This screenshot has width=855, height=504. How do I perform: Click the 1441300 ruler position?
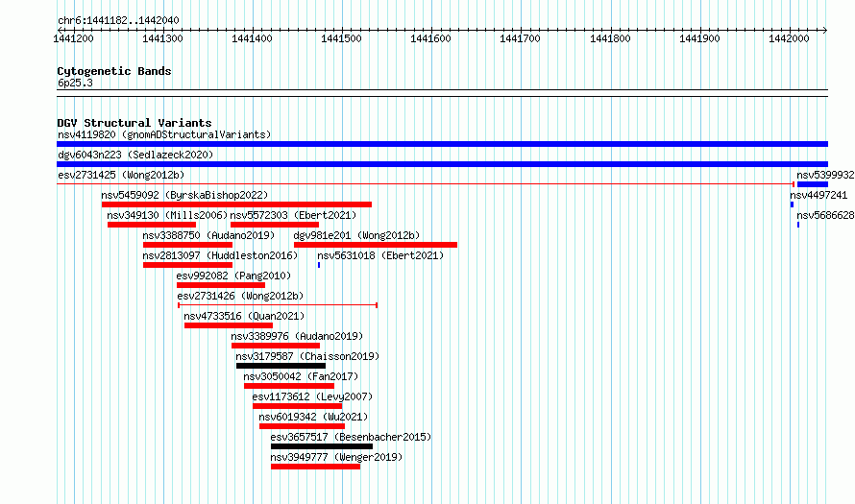point(162,38)
